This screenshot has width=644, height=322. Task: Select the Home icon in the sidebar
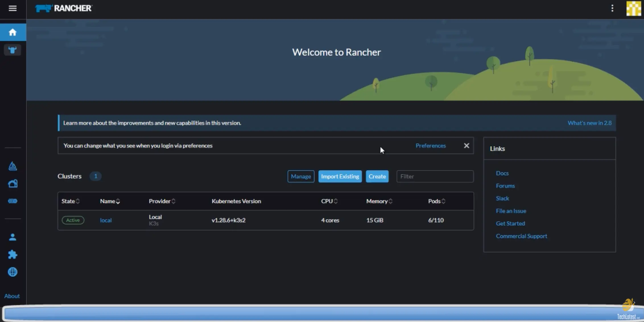click(x=13, y=32)
